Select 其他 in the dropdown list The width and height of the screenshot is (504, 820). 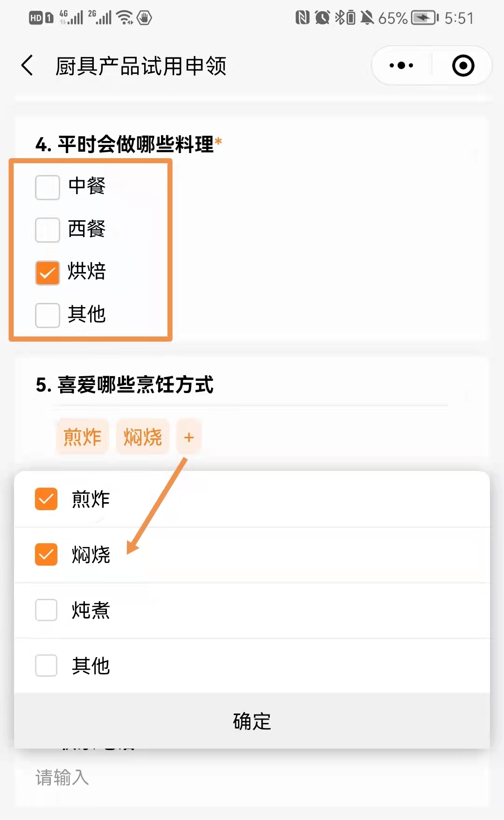pyautogui.click(x=46, y=666)
